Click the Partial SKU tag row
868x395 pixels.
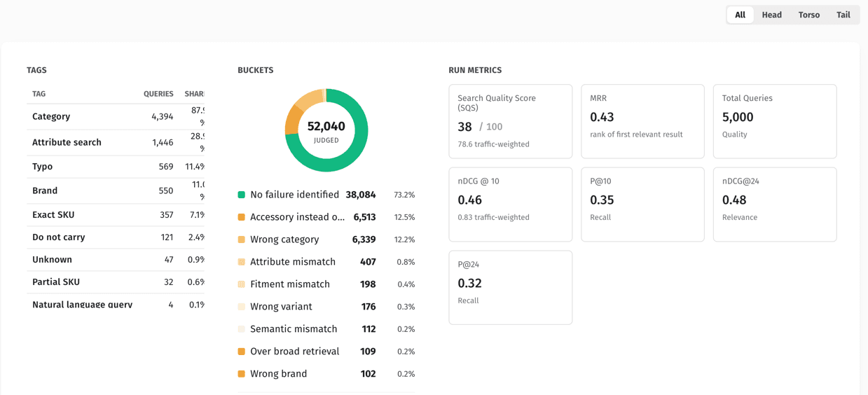pyautogui.click(x=116, y=282)
